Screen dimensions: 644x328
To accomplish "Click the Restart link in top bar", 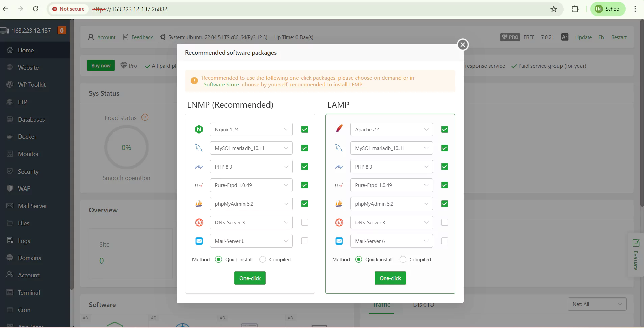I will pyautogui.click(x=619, y=37).
